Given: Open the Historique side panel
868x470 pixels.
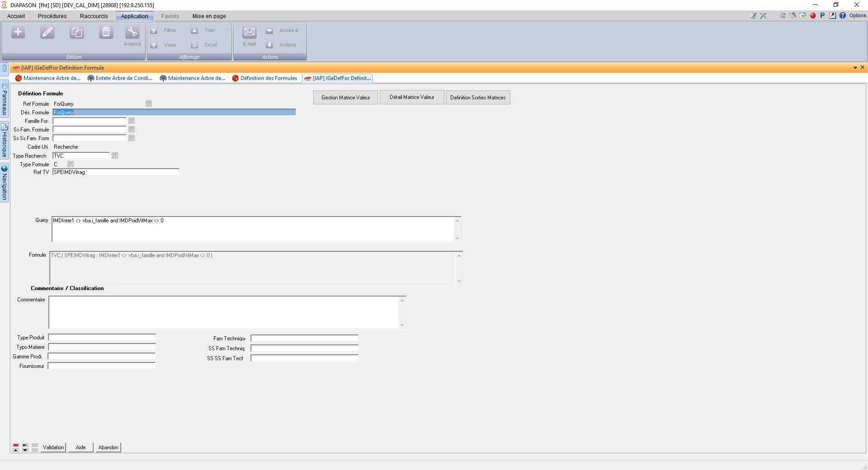Looking at the screenshot, I should [x=5, y=141].
